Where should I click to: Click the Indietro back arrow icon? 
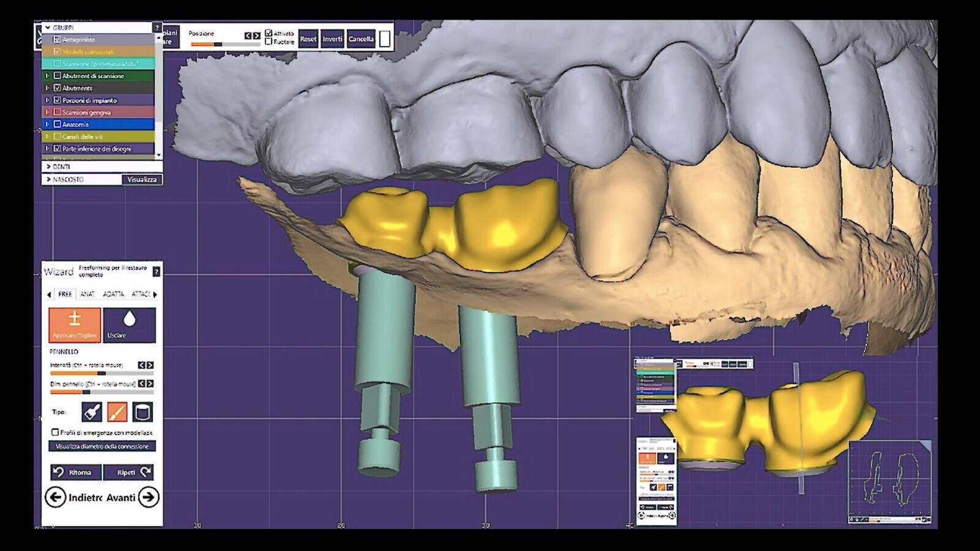[55, 497]
